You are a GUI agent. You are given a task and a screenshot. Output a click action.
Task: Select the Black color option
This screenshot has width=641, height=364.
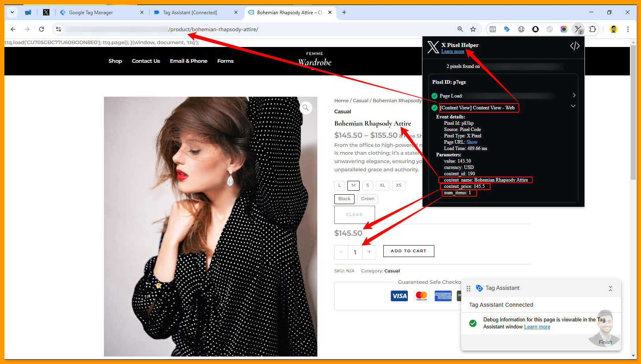pos(344,199)
